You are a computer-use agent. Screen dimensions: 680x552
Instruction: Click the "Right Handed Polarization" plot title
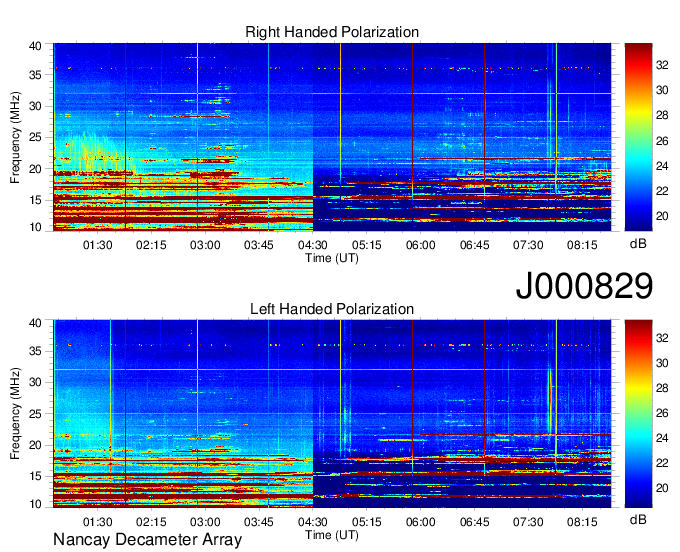pyautogui.click(x=332, y=32)
